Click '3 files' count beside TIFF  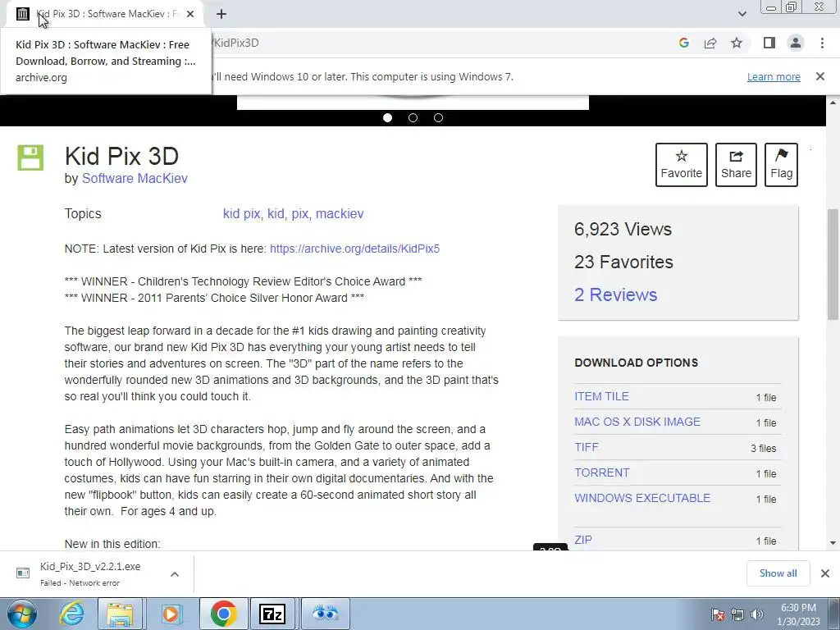[764, 449]
